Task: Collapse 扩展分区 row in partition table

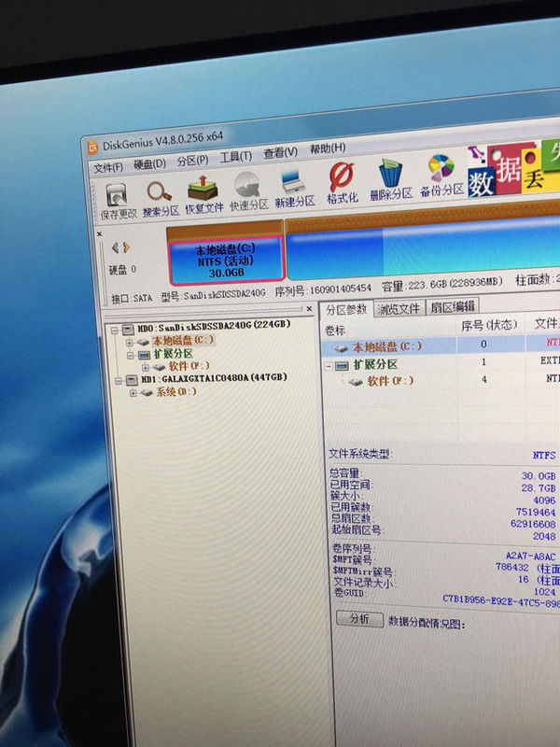Action: pos(329,366)
